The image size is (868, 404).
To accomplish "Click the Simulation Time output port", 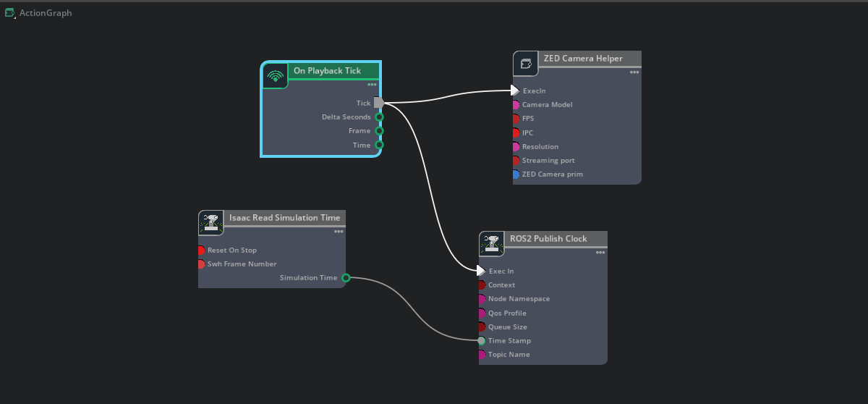I will tap(346, 278).
